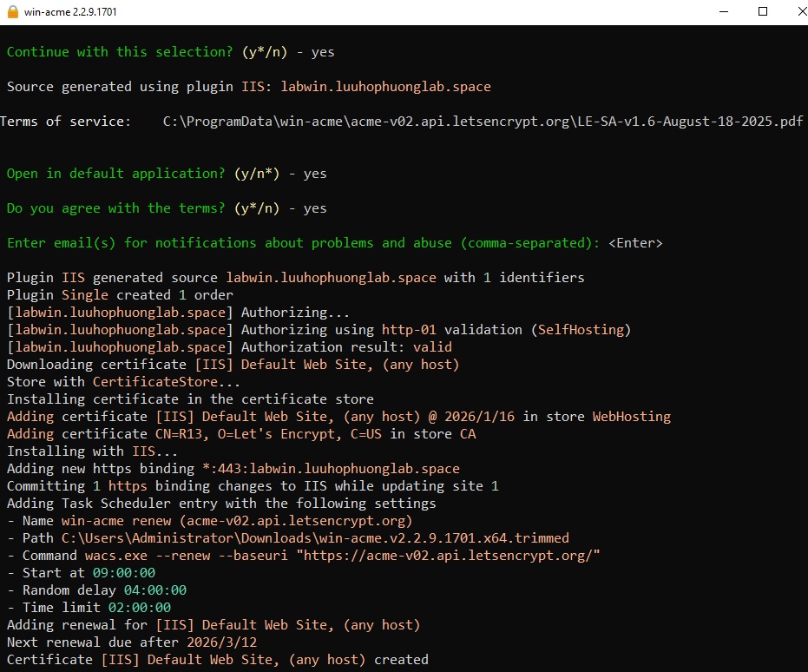808x672 pixels.
Task: Click the next renewal date 2026/3/12
Action: coord(221,642)
